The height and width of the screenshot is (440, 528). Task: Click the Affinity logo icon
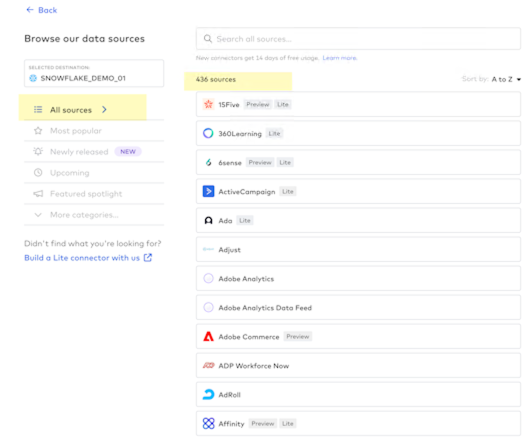click(x=208, y=424)
